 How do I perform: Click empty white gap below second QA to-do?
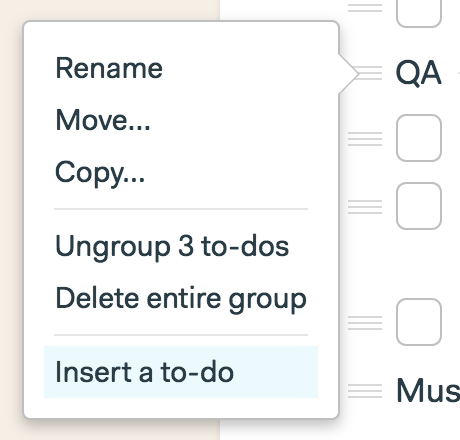(400, 263)
